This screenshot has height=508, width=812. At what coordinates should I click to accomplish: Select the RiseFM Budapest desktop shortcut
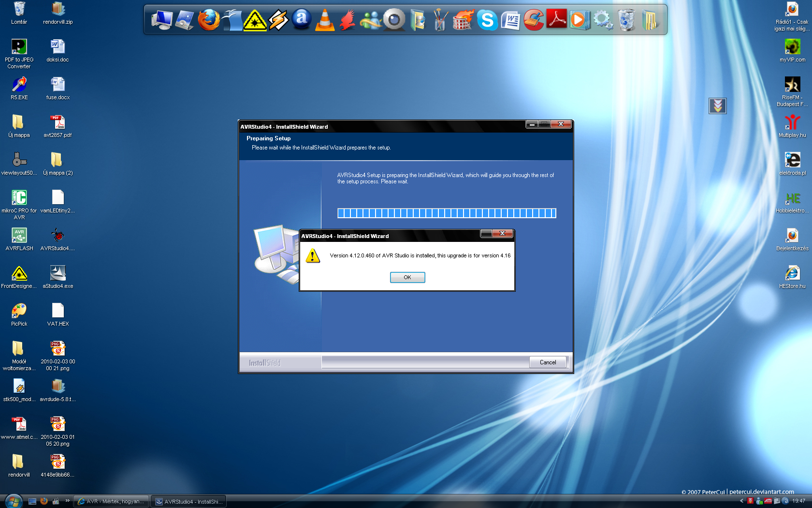[793, 91]
